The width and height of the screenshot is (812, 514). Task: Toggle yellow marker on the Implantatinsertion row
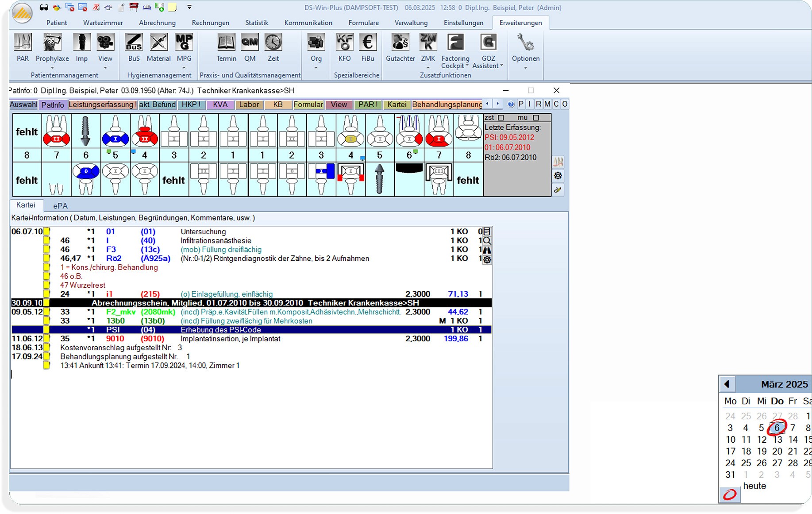pos(46,339)
